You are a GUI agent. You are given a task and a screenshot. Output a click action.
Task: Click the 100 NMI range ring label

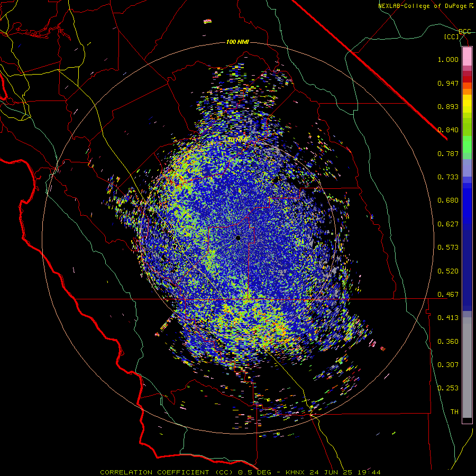237,42
